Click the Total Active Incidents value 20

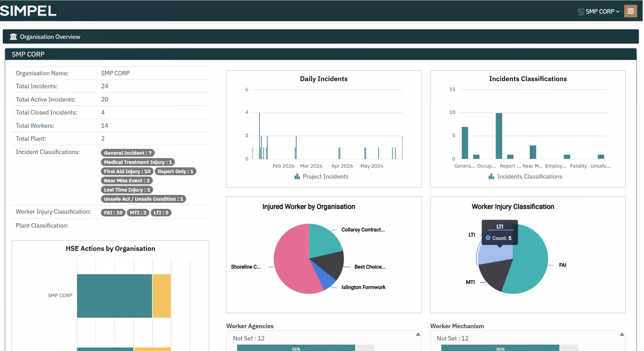[105, 99]
